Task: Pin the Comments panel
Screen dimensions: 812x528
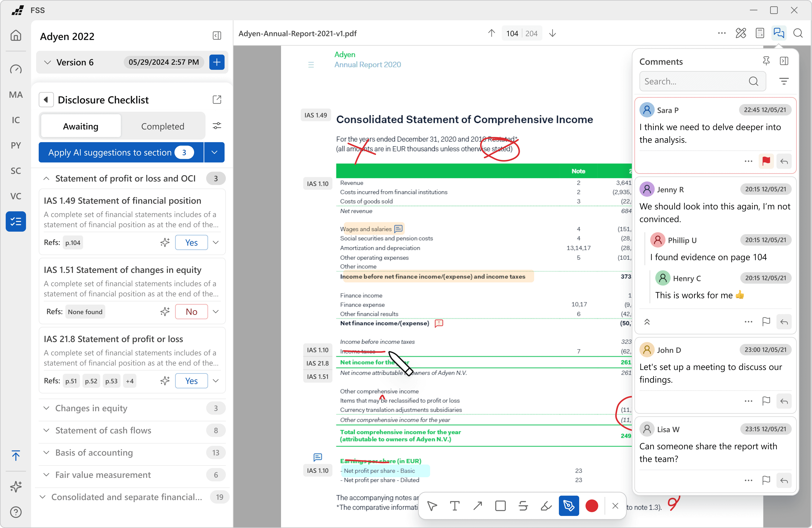Action: click(766, 61)
